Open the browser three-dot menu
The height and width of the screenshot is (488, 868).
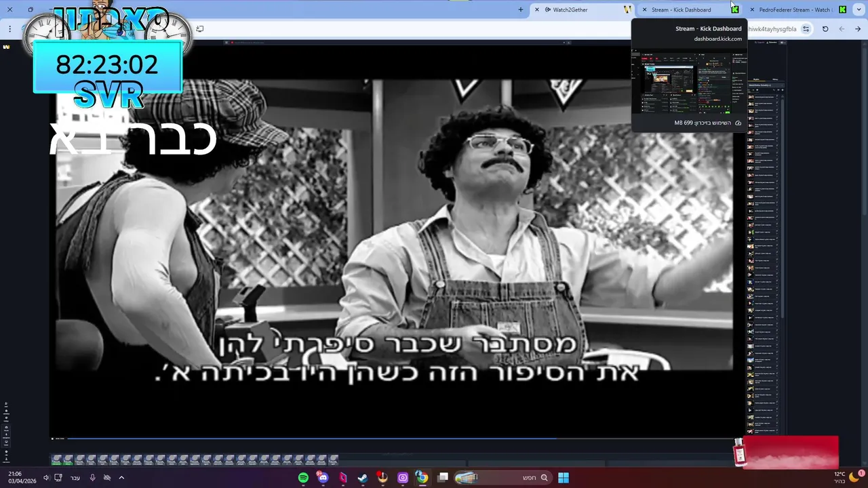tap(9, 29)
